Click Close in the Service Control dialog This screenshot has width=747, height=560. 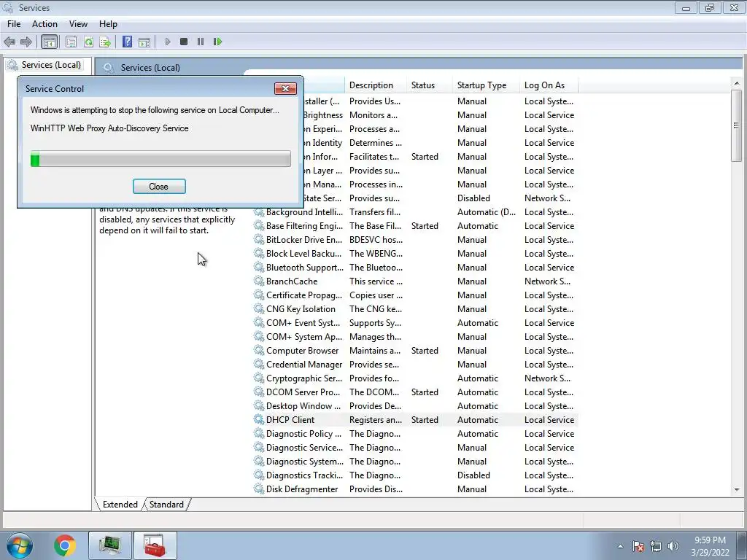[x=159, y=187]
